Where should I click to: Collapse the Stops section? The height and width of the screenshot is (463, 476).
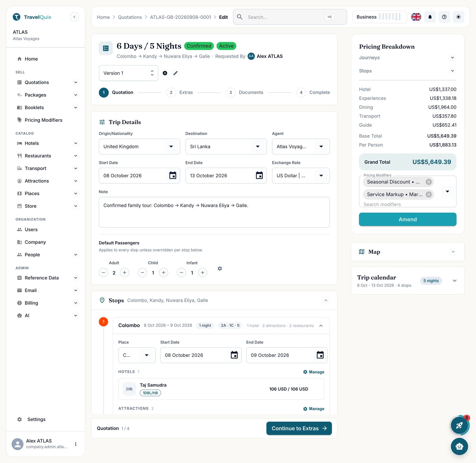click(326, 300)
